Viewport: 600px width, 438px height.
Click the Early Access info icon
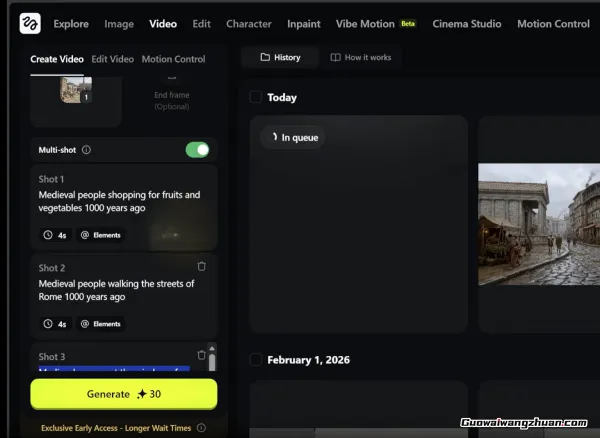tap(202, 428)
